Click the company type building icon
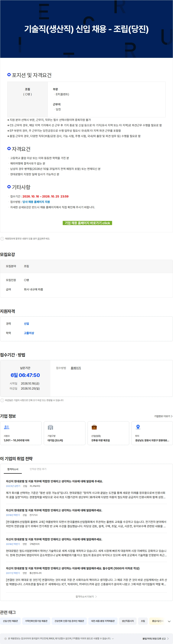 50,427
